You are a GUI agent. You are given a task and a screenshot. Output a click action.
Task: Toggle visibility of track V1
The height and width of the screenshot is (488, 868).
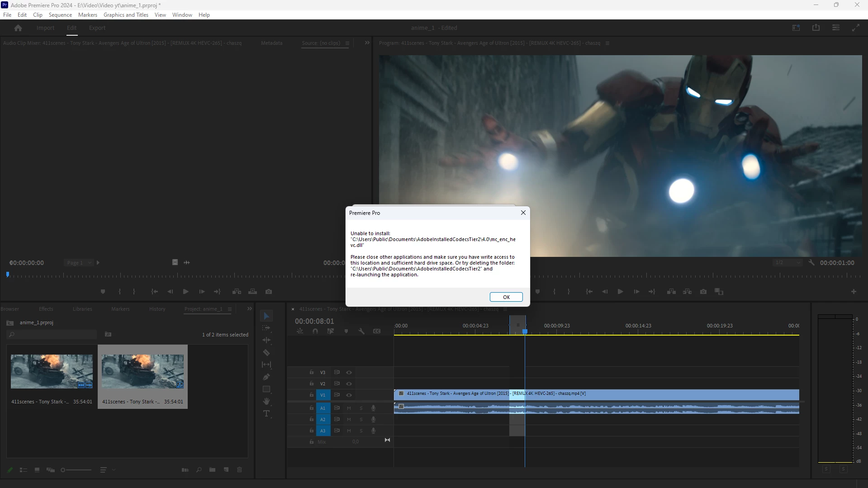(x=349, y=395)
